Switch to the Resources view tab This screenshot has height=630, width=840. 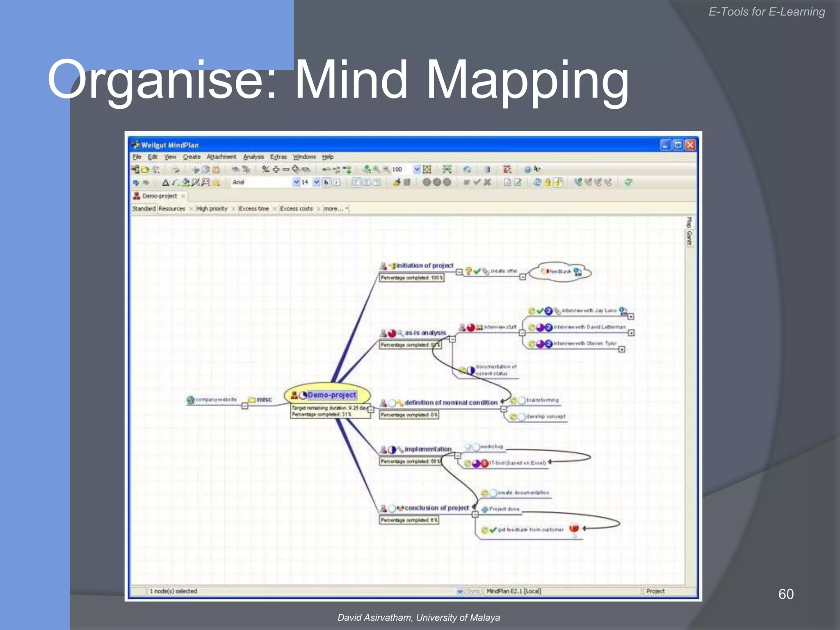coord(172,208)
